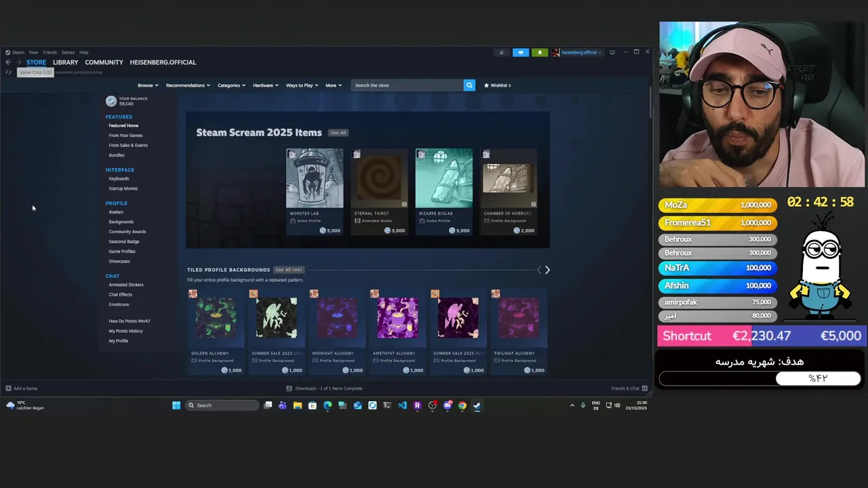868x488 pixels.
Task: Open Discord from the taskbar
Action: pyautogui.click(x=448, y=405)
